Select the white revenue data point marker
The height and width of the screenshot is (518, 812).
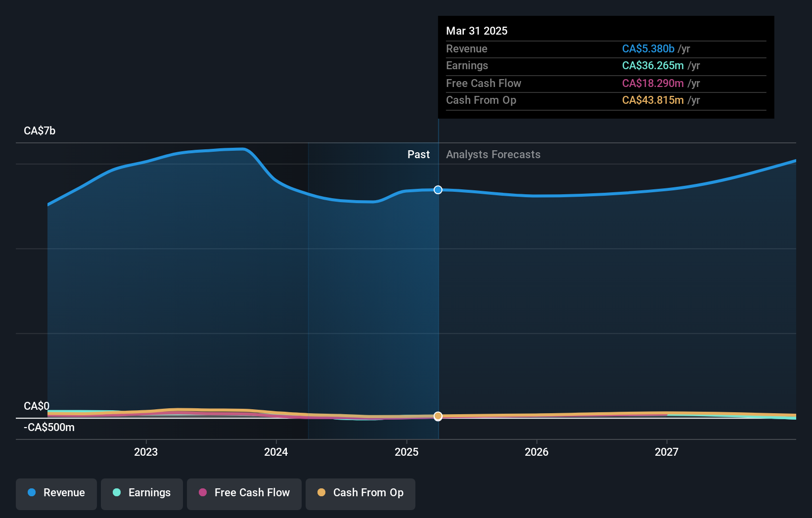click(438, 189)
